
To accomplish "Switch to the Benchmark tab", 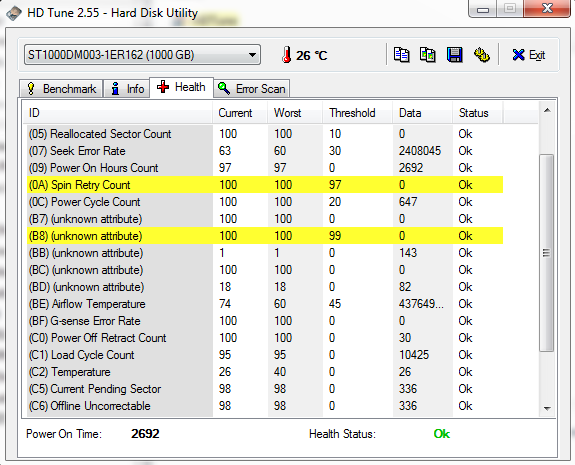I will [61, 89].
